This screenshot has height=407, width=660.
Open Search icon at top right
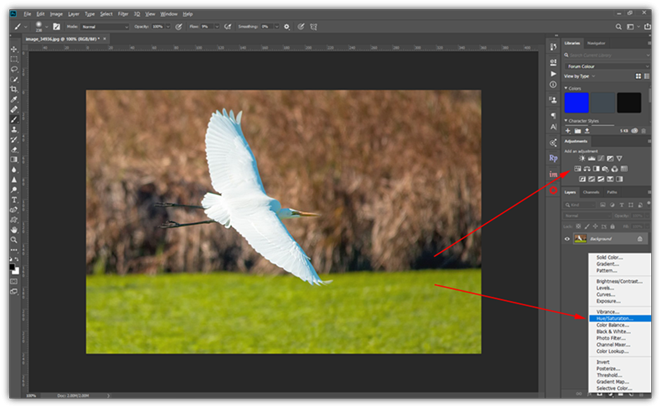point(618,27)
